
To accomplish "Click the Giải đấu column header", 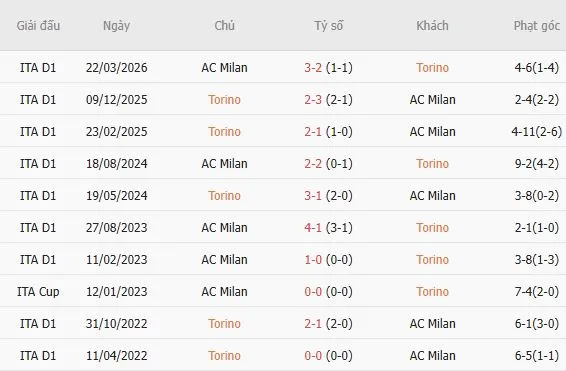I will [x=38, y=26].
